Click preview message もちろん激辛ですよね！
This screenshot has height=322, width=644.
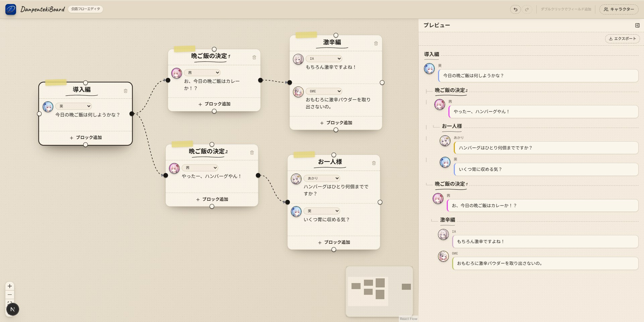[545, 241]
